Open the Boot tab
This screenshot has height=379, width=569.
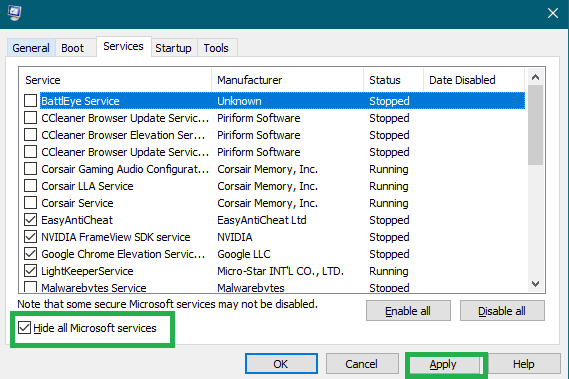pos(72,48)
